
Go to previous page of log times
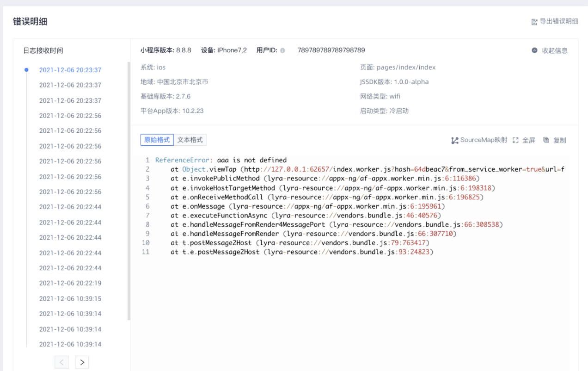[x=61, y=362]
